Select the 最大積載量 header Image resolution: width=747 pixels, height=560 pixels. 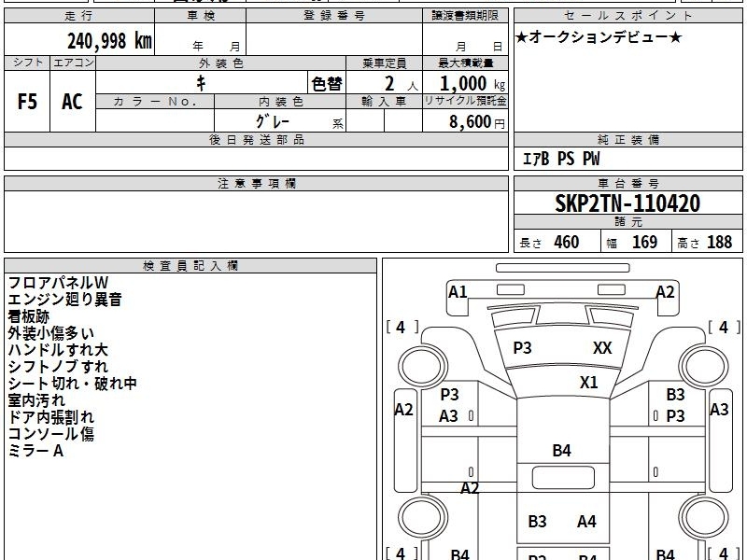coord(465,63)
